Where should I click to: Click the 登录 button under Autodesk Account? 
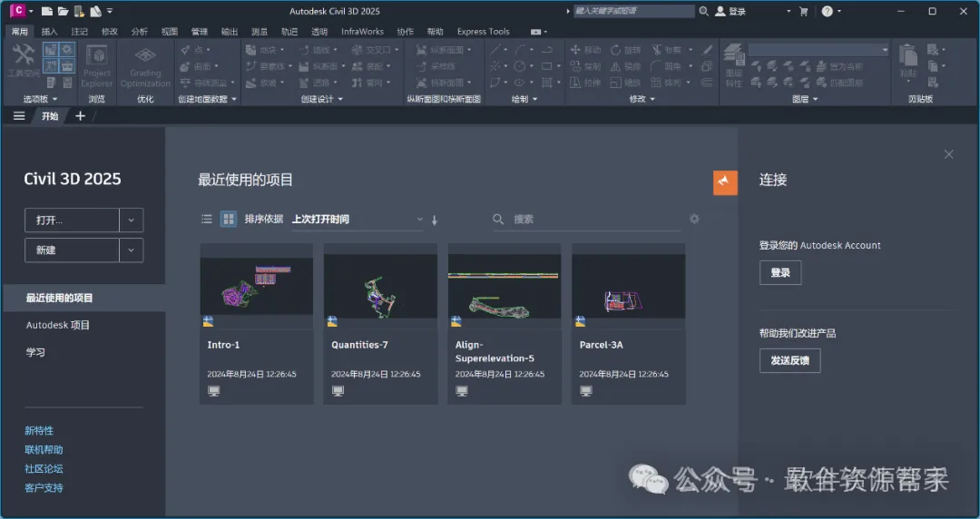780,272
